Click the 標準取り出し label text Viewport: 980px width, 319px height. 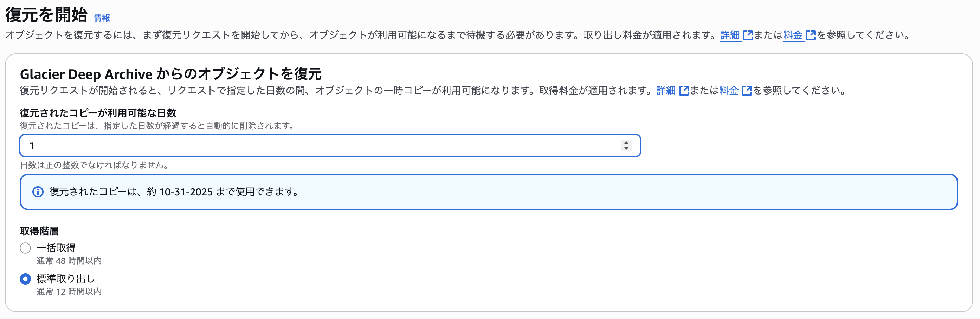(66, 278)
